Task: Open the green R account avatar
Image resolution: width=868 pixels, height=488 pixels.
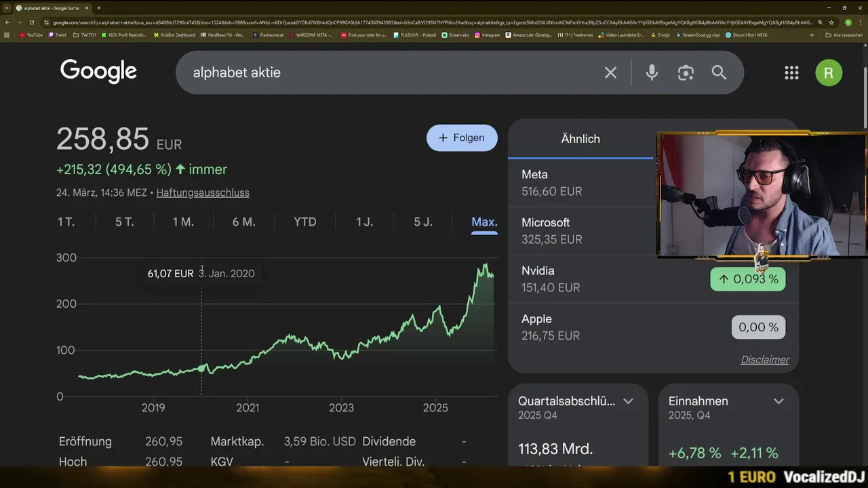Action: (x=829, y=73)
